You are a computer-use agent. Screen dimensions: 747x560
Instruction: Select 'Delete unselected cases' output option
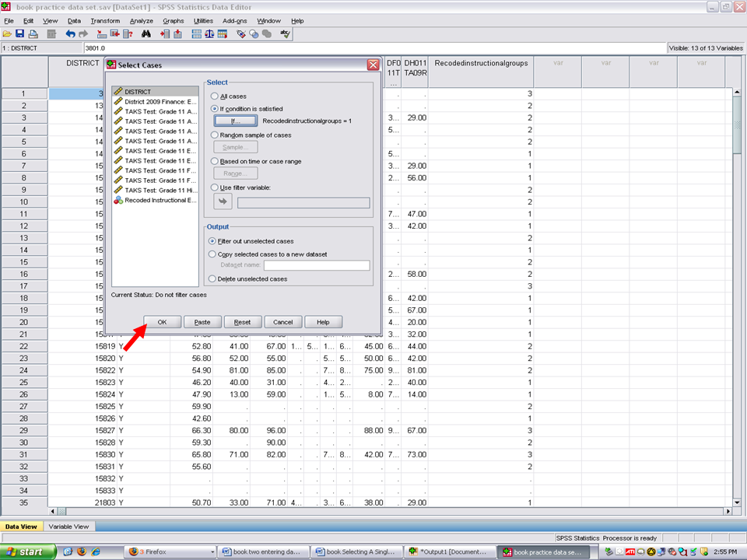click(x=213, y=278)
